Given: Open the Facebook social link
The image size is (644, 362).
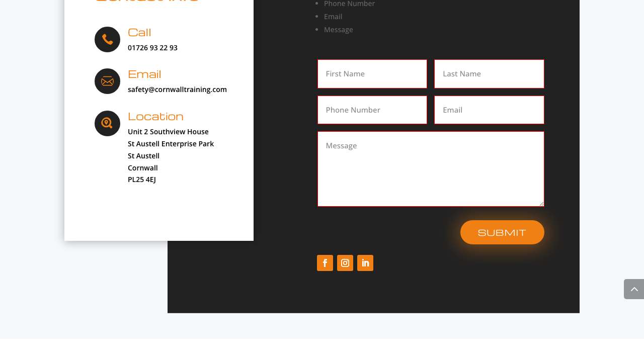Looking at the screenshot, I should click(325, 263).
